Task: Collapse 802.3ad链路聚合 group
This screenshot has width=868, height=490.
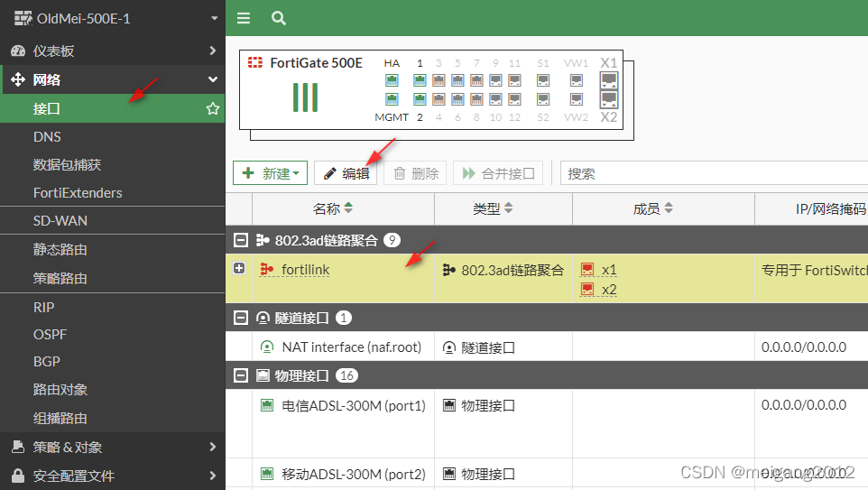Action: coord(240,240)
